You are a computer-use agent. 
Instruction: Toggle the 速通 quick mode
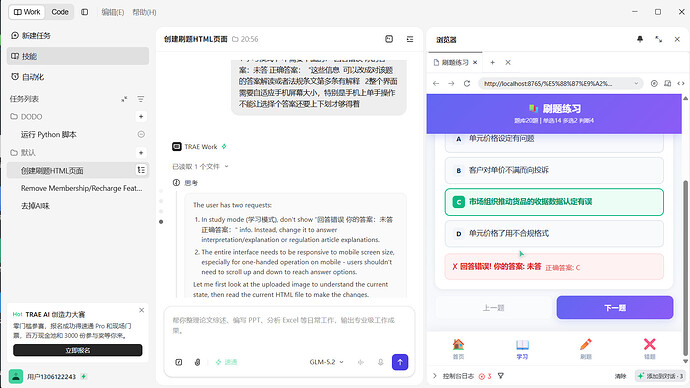(226, 362)
